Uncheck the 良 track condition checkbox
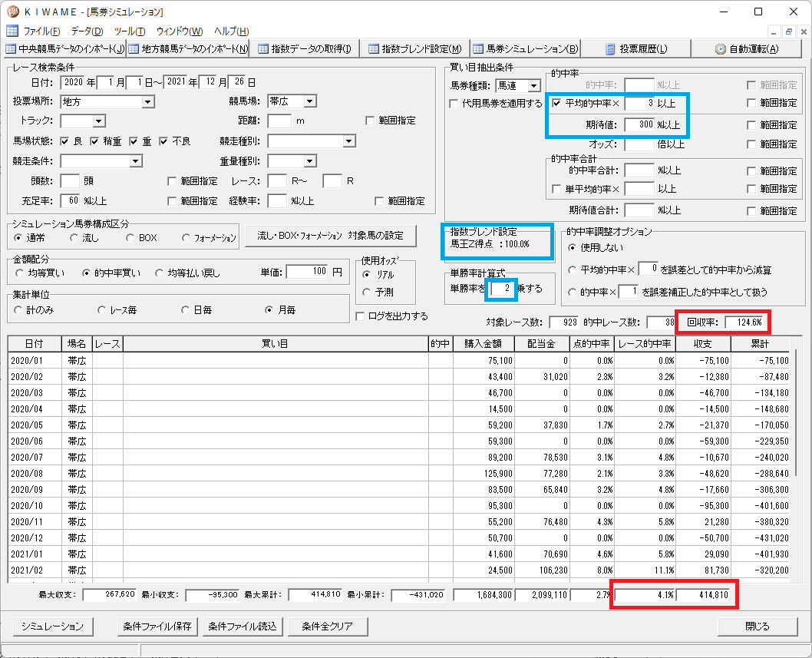The width and height of the screenshot is (812, 658). point(64,141)
